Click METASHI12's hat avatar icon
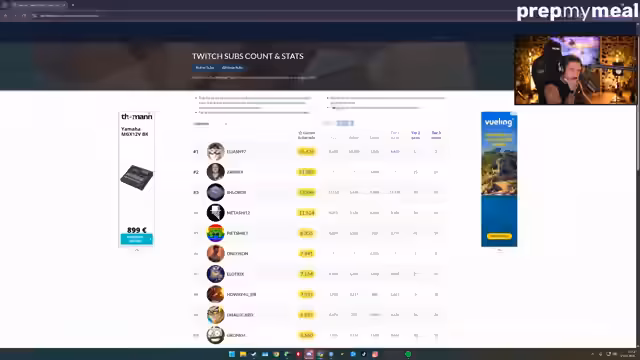The image size is (640, 360). 215,213
